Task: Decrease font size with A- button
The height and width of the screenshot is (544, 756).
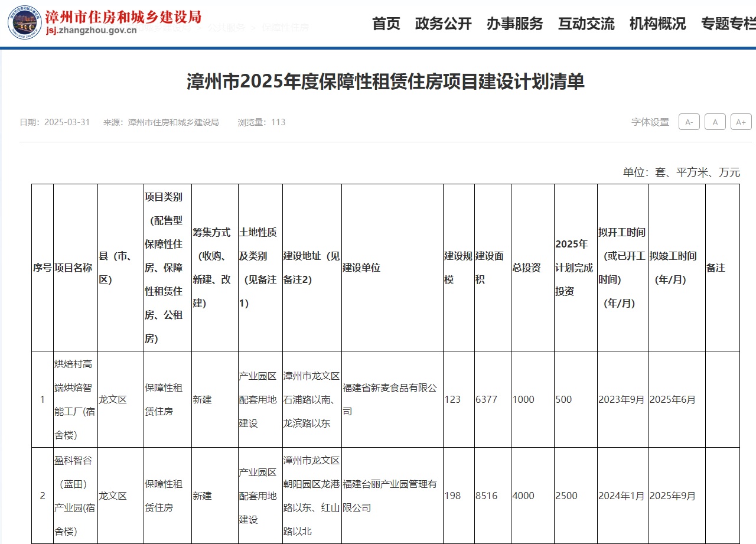Action: (x=689, y=122)
